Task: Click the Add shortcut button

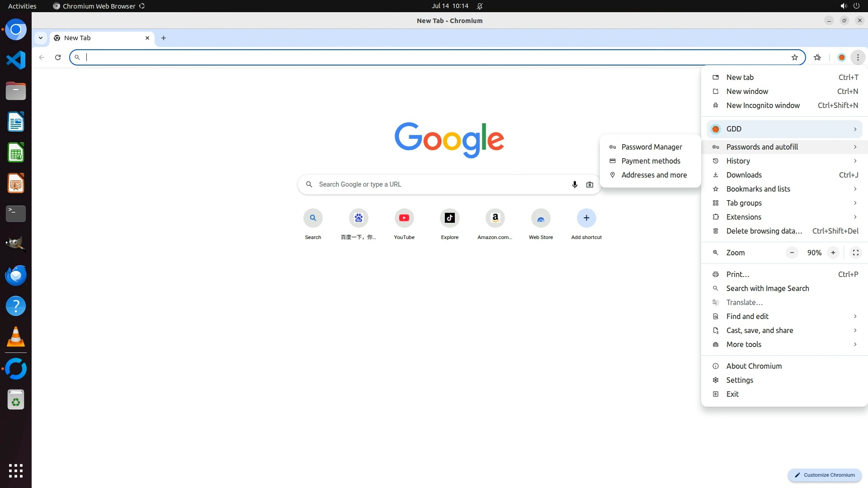Action: click(586, 218)
